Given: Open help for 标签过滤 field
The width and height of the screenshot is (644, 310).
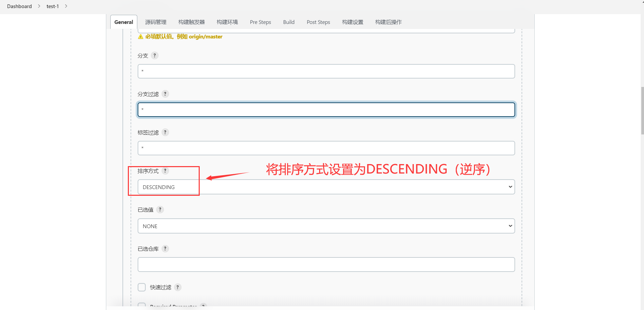Looking at the screenshot, I should point(165,132).
